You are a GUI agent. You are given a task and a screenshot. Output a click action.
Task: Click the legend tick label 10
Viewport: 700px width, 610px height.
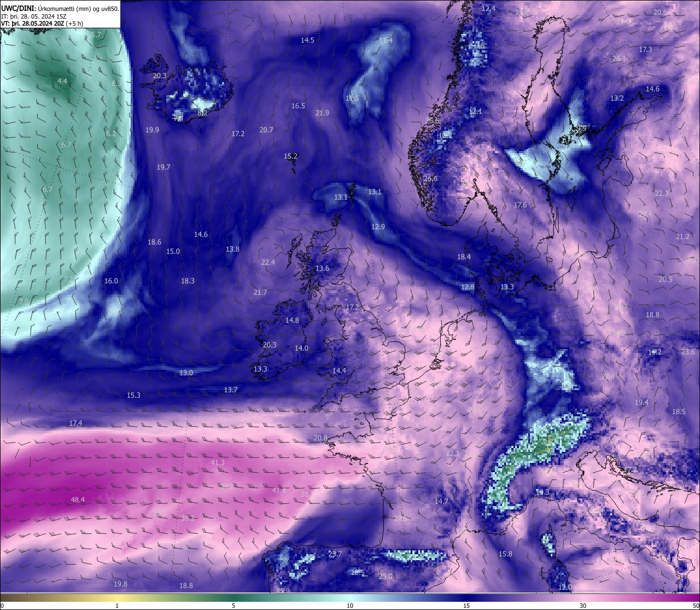pos(350,606)
